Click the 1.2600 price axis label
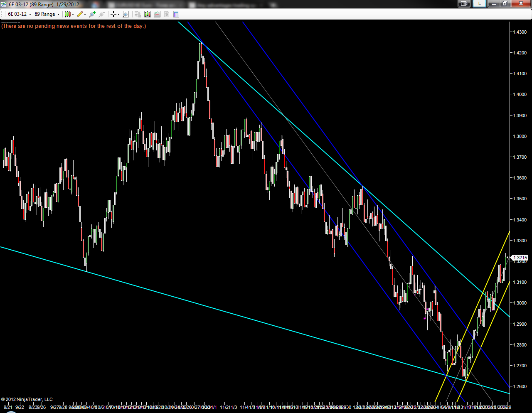The width and height of the screenshot is (532, 413). coord(520,386)
